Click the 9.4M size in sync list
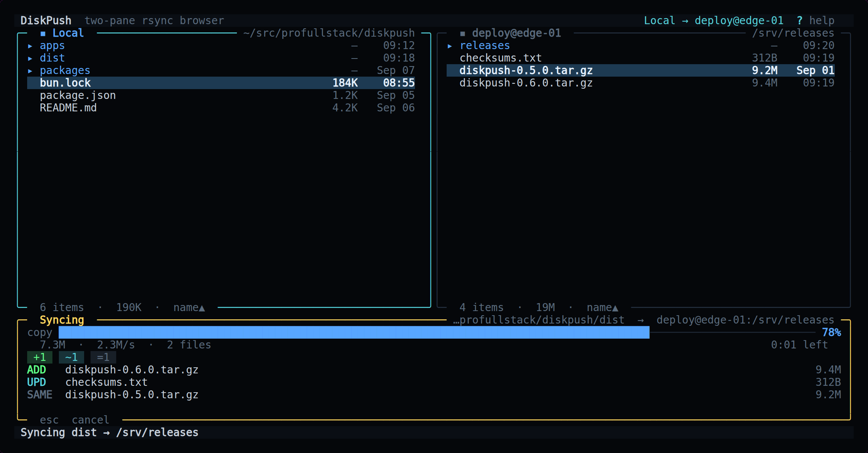Screen dimensions: 868x453 (828, 370)
